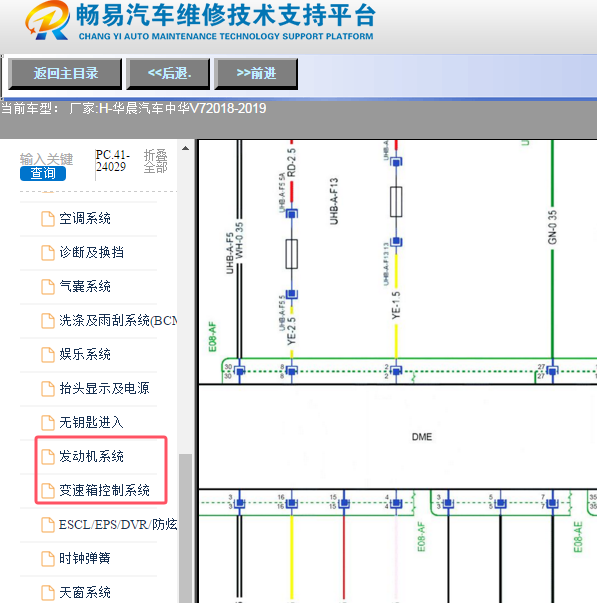Open the 空调系统 entry

coord(85,218)
